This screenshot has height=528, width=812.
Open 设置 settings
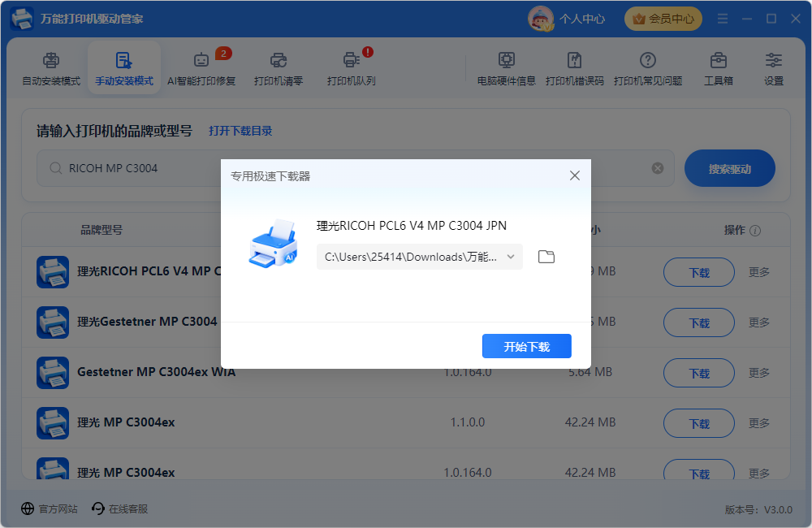pos(773,69)
